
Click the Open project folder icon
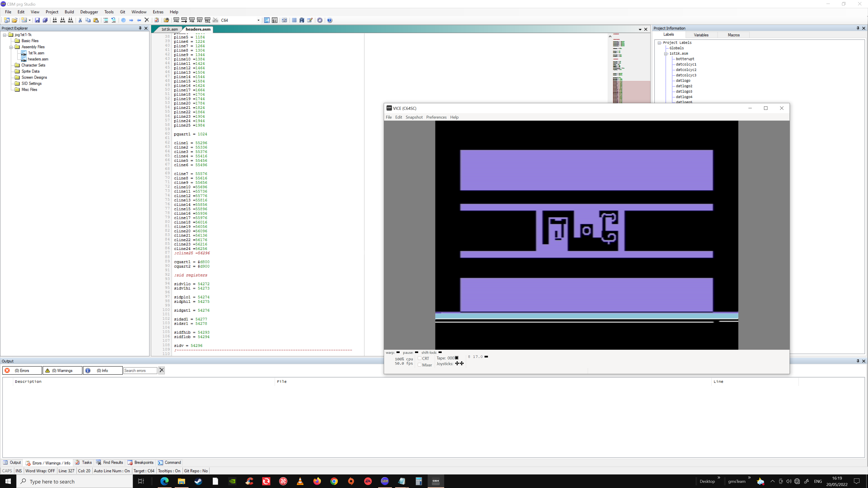[x=14, y=20]
